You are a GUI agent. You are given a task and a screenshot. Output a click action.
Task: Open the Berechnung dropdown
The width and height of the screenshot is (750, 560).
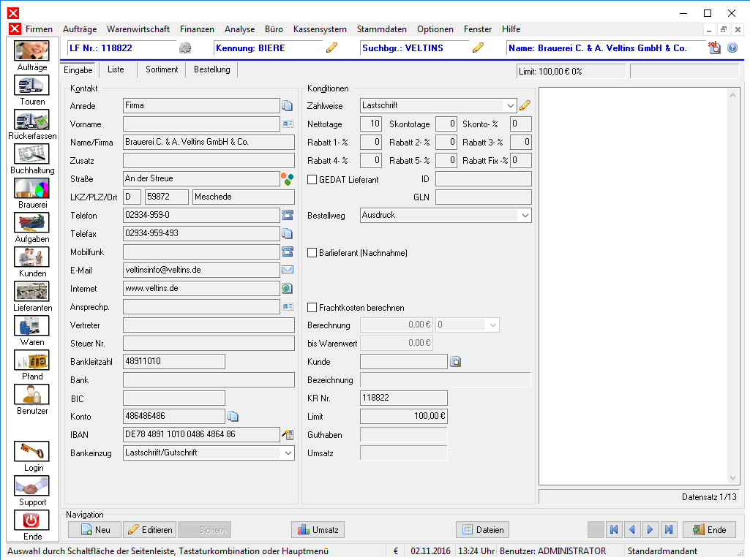[493, 325]
